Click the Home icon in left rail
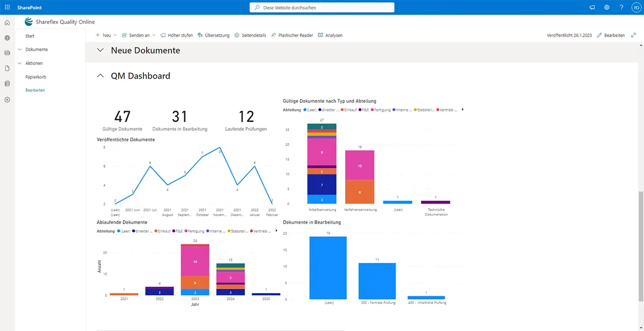The image size is (644, 331). tap(7, 23)
